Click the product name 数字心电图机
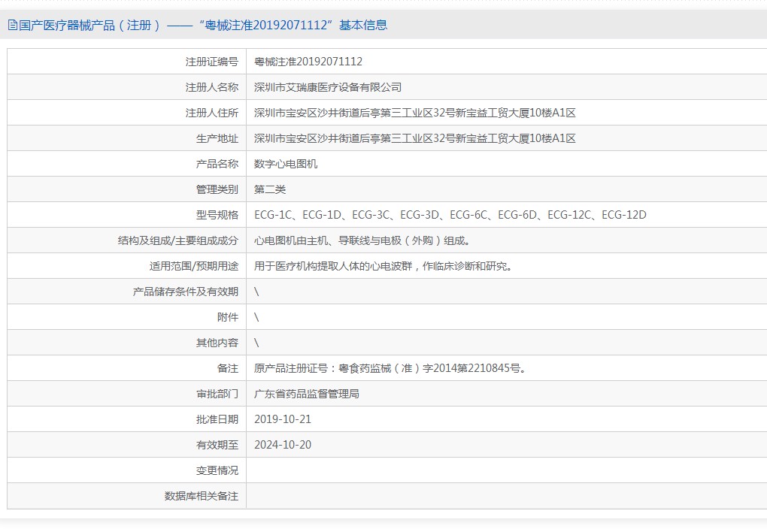 point(286,164)
